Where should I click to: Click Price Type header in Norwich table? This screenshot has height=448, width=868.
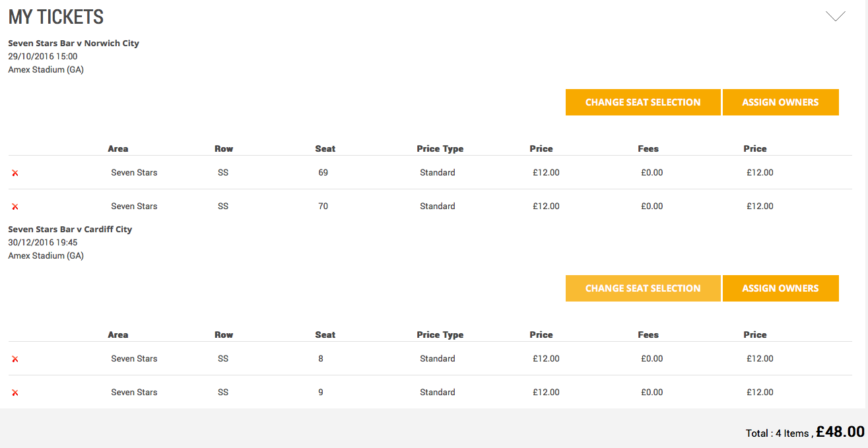click(x=440, y=148)
